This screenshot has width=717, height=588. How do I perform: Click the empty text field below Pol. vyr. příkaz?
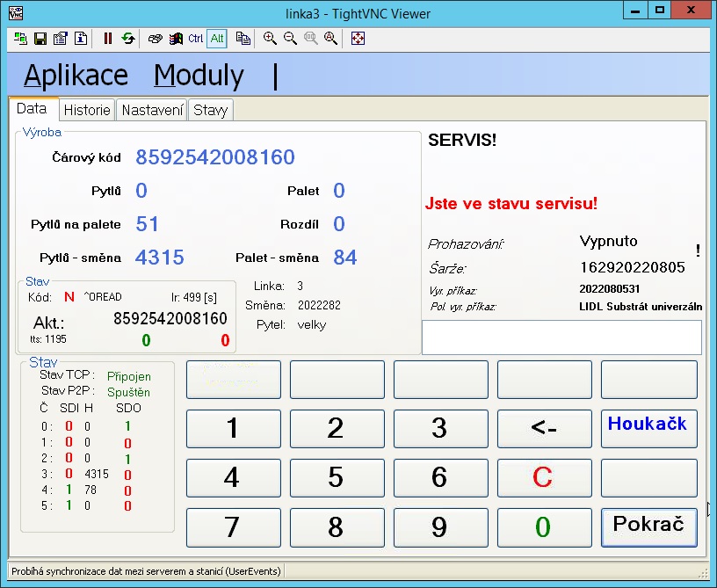[x=561, y=337]
